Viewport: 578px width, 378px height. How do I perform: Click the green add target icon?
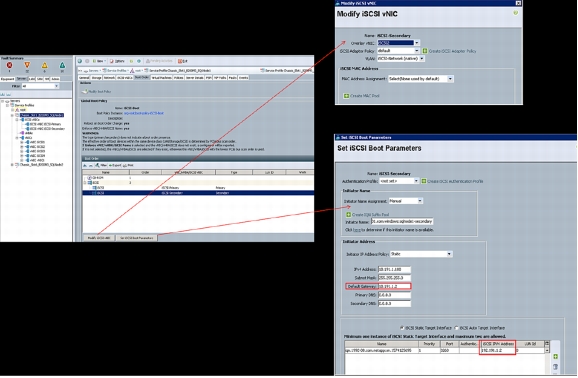[555, 356]
